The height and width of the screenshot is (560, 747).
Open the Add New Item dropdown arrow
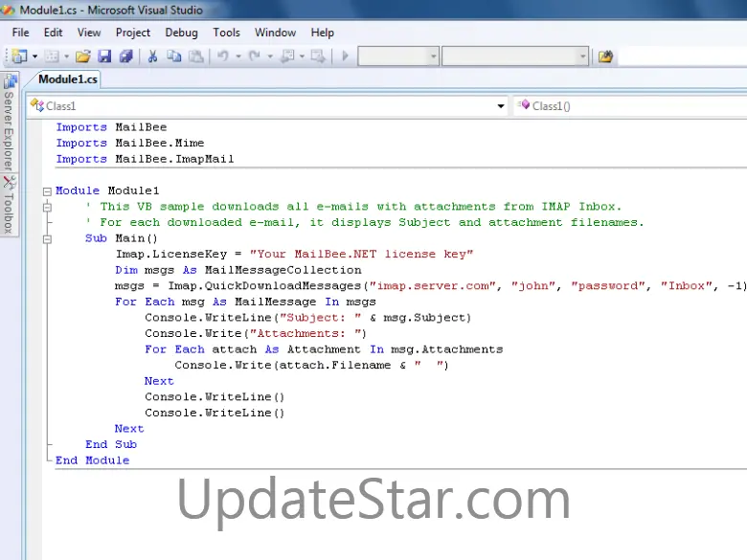(66, 56)
